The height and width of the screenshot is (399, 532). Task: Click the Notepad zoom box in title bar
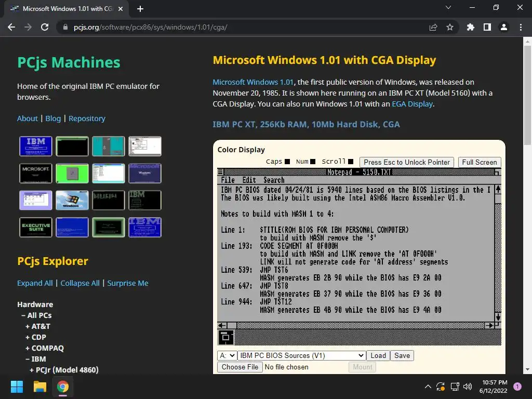pyautogui.click(x=497, y=172)
